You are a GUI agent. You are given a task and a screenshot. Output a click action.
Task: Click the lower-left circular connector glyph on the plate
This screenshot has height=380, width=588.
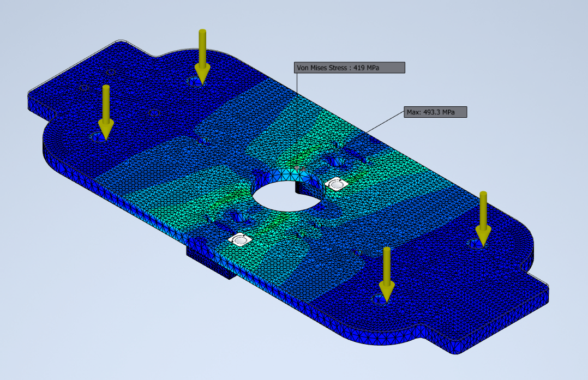[x=240, y=239]
